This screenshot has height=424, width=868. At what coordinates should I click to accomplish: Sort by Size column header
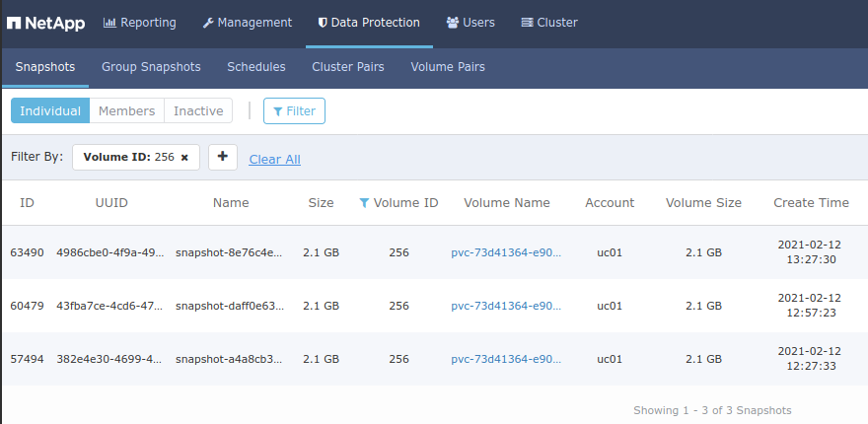pos(322,202)
